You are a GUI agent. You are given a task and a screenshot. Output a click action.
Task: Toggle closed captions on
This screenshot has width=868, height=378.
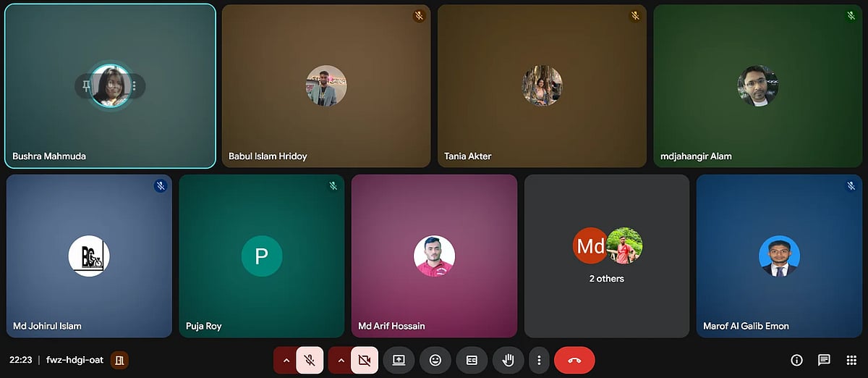[472, 360]
